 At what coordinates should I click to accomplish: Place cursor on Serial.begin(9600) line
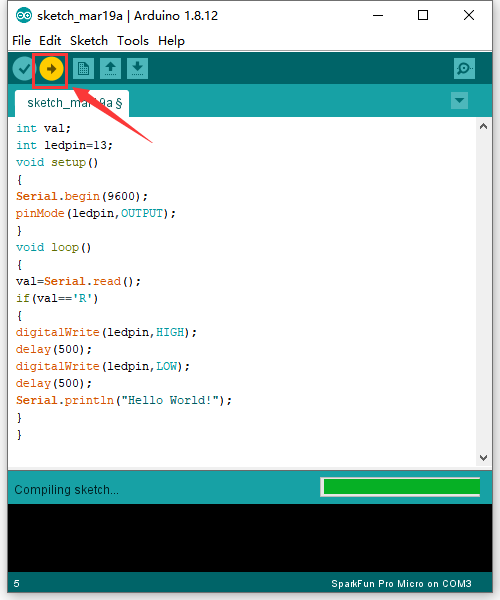point(82,196)
